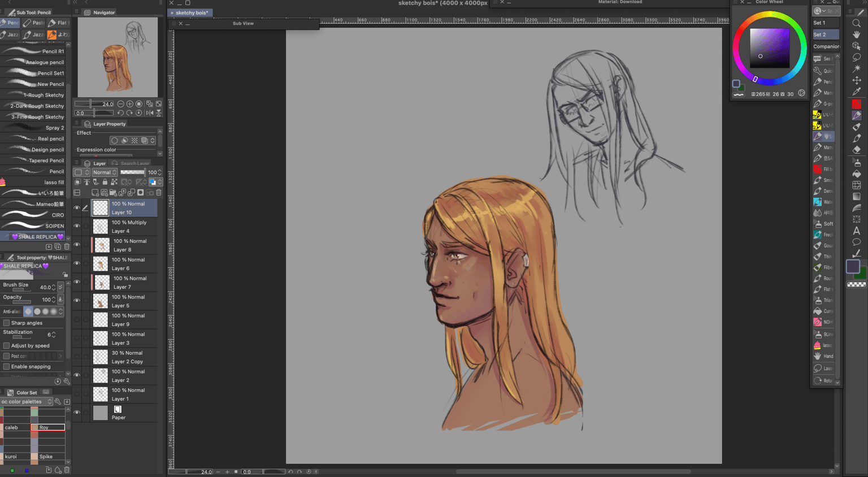
Task: Open sketchy bois canvas tab
Action: point(190,12)
